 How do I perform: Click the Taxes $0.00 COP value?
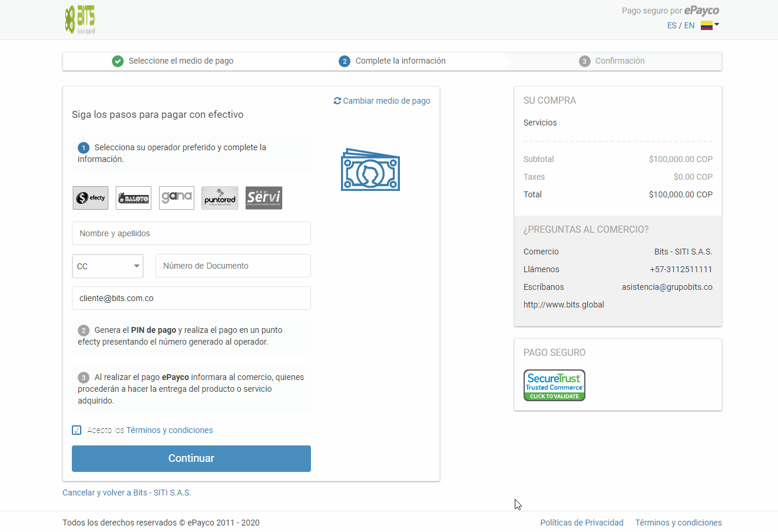click(693, 177)
